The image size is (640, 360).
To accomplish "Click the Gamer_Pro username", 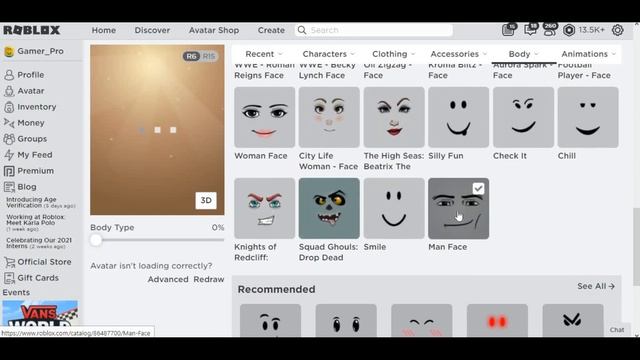I will pos(40,51).
